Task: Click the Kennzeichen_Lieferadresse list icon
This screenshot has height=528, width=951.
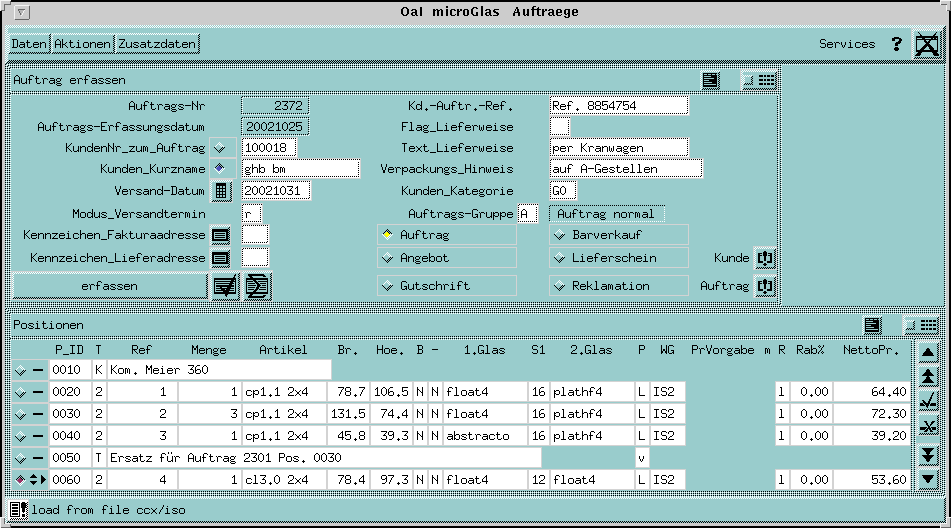Action: click(221, 258)
